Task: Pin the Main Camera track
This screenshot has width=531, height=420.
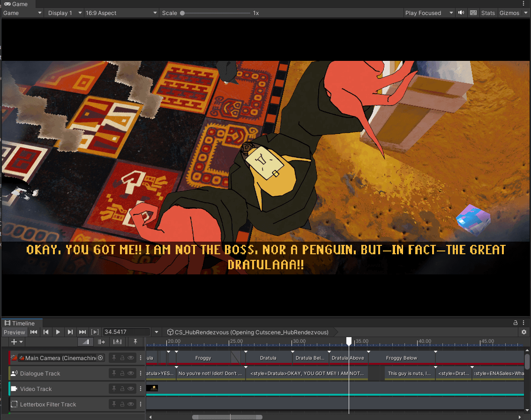Action: (x=114, y=358)
